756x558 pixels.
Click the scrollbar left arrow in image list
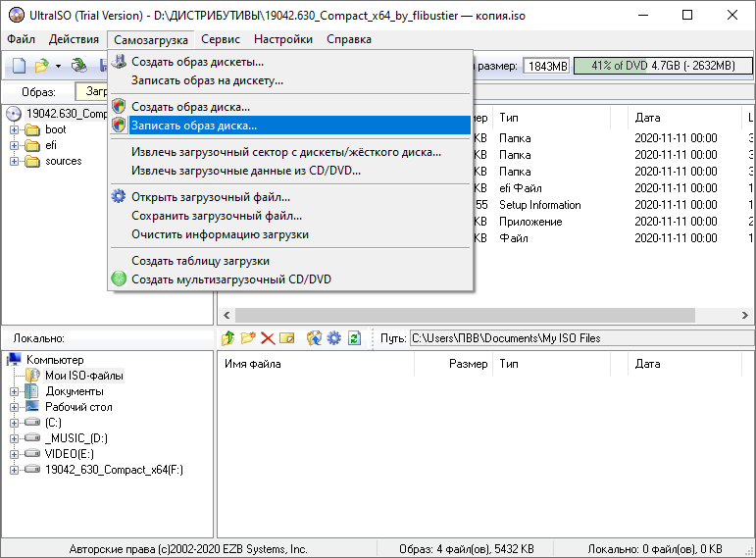click(x=227, y=315)
